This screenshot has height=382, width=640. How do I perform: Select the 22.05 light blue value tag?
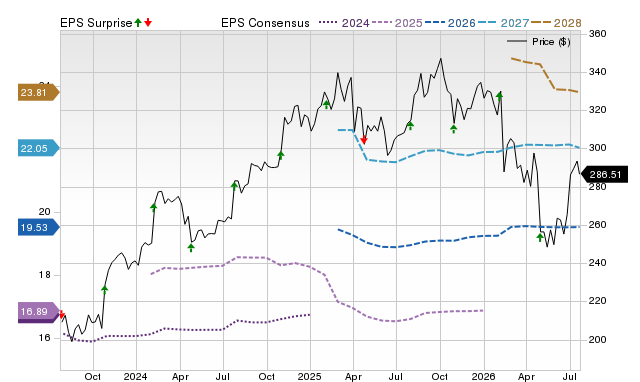point(39,148)
